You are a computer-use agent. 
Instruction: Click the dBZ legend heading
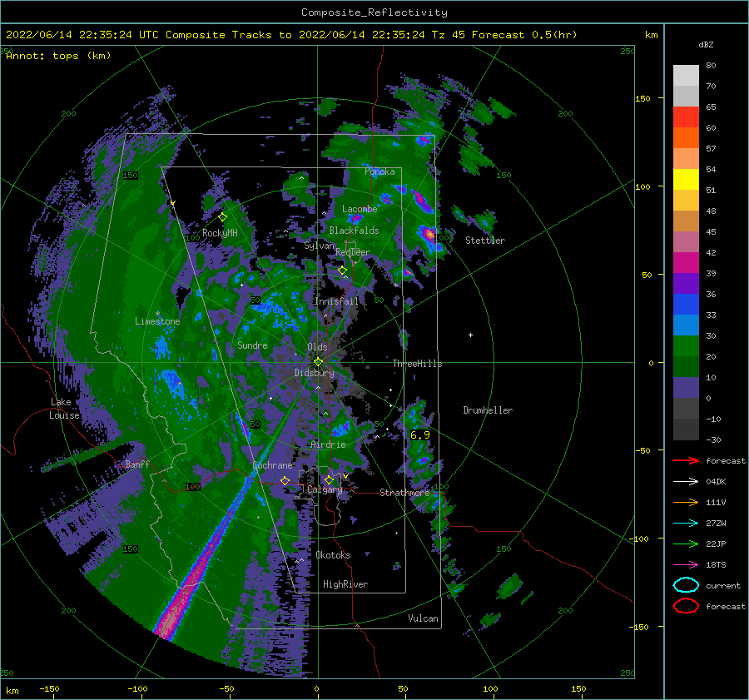[706, 44]
